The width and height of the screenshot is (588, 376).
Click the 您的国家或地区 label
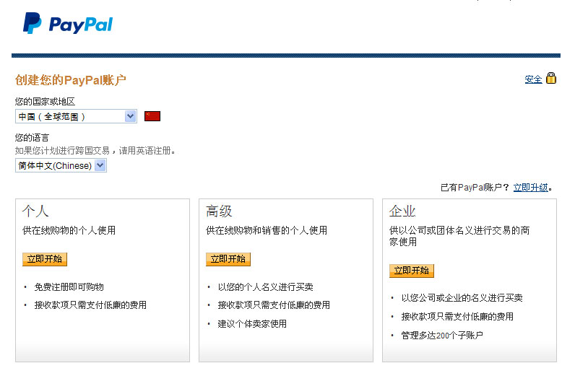[x=45, y=102]
